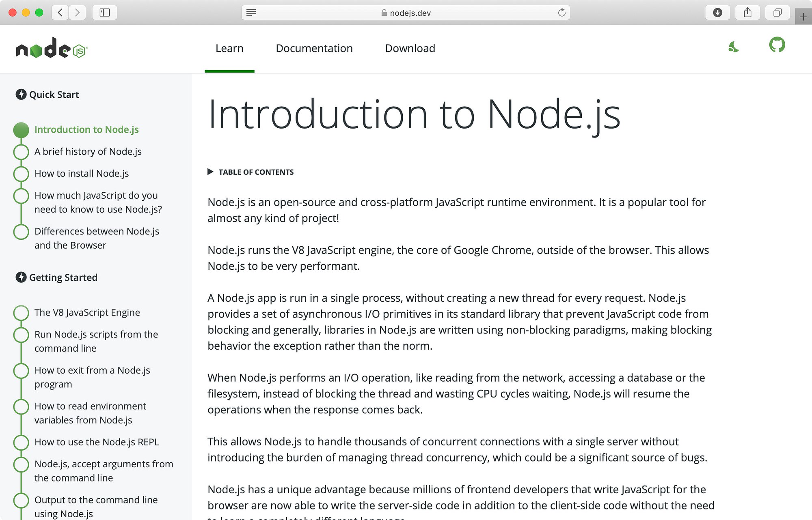
Task: Toggle the Safari sidebar button
Action: [105, 13]
